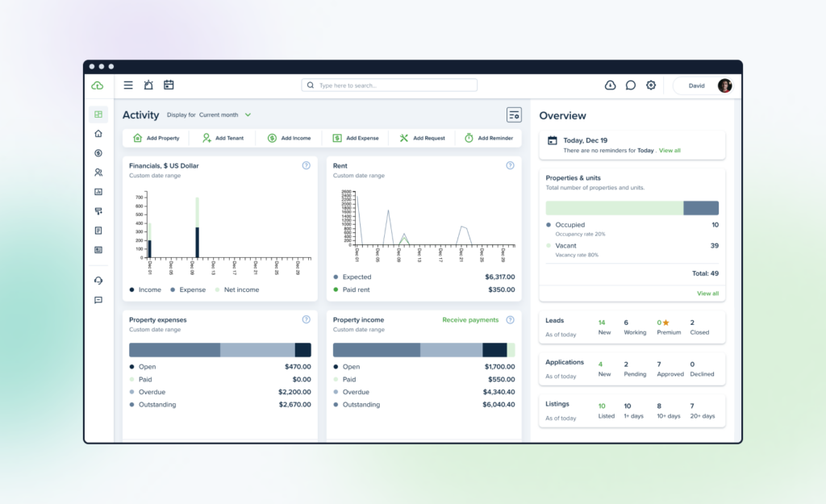Click Add Request button
The image size is (826, 504).
[x=422, y=138]
